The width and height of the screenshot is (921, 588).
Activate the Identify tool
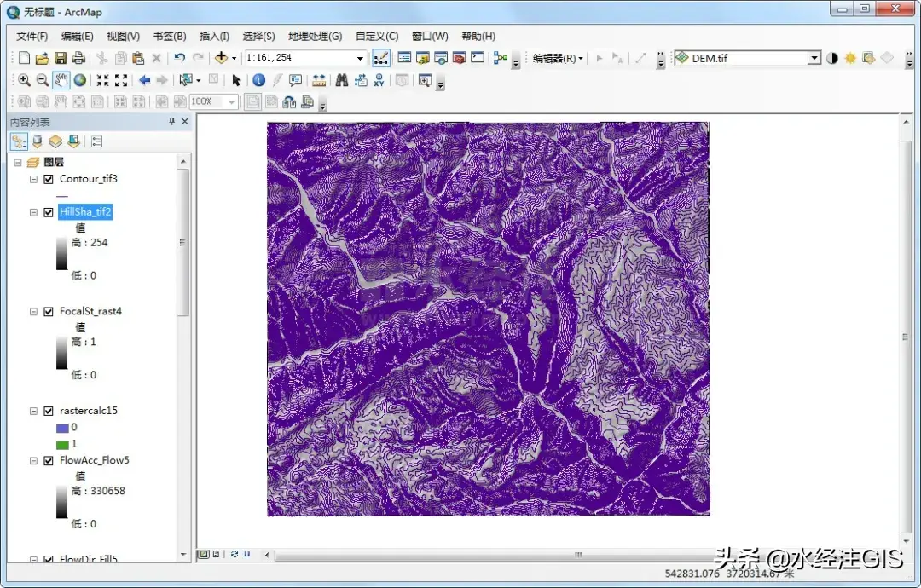coord(258,80)
